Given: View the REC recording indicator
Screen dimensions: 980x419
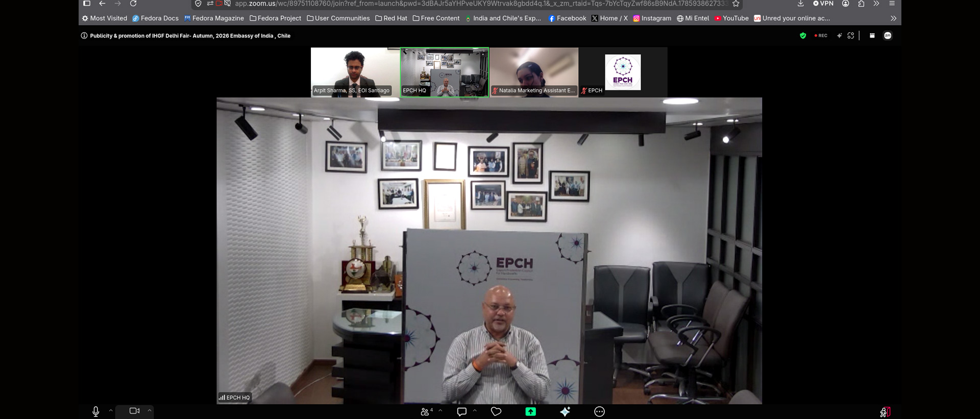Looking at the screenshot, I should click(821, 36).
